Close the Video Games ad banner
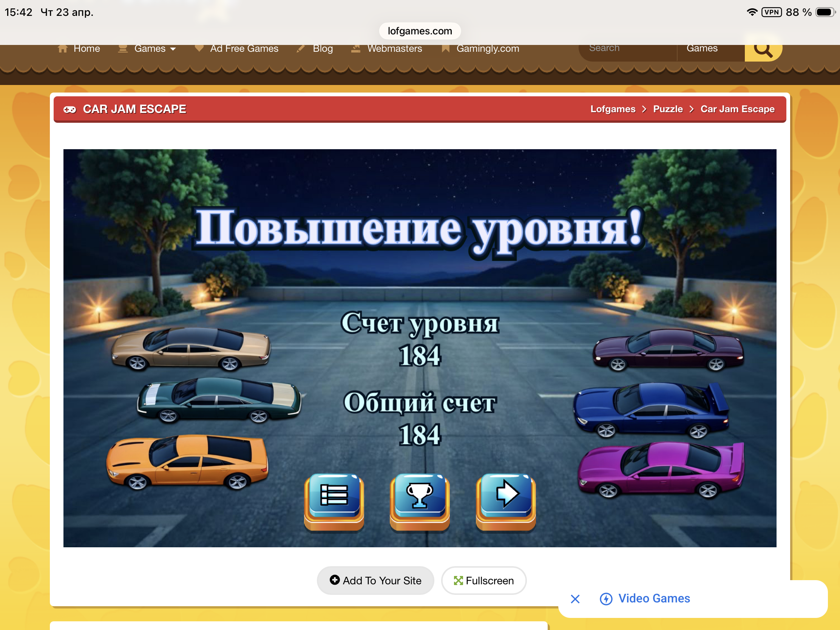 pyautogui.click(x=575, y=599)
